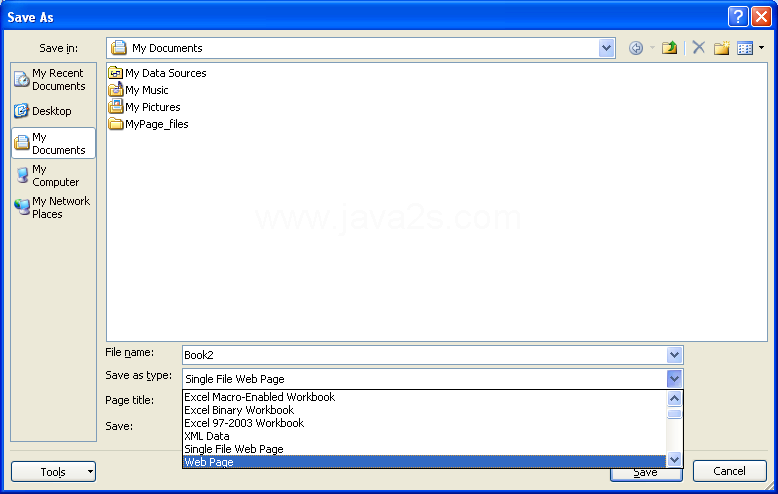Click scroll up arrow in type list
The image size is (778, 494).
pyautogui.click(x=674, y=398)
